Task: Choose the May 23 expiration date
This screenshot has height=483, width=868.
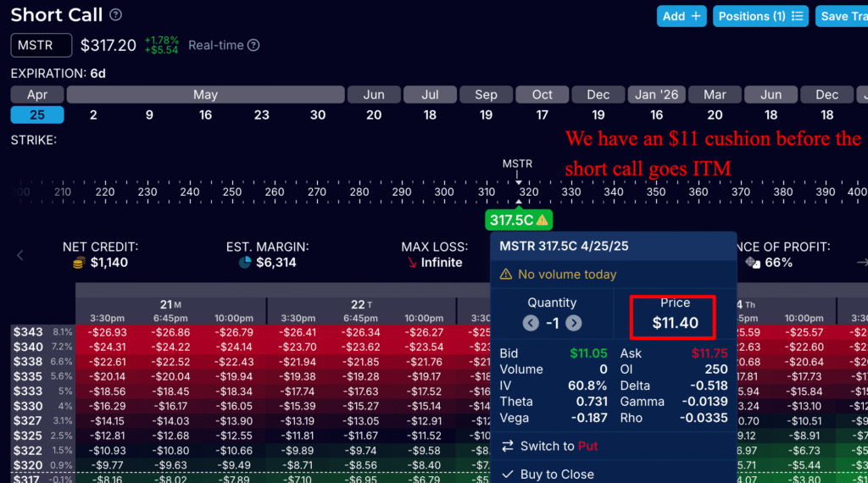Action: tap(261, 115)
